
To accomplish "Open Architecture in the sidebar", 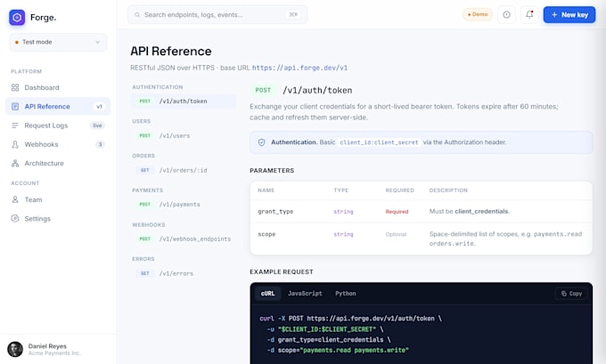I will tap(58, 163).
